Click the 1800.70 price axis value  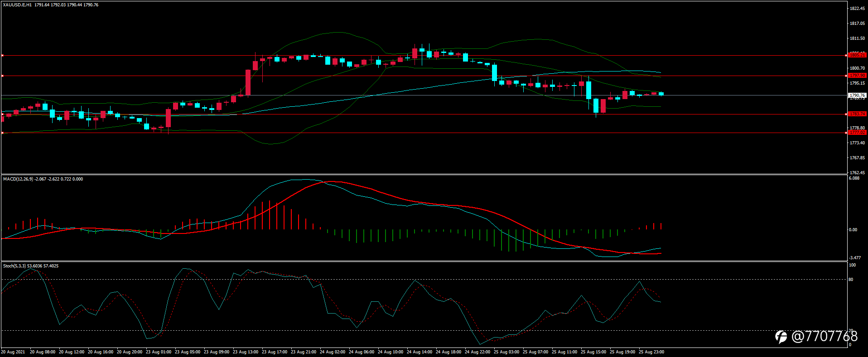[857, 68]
